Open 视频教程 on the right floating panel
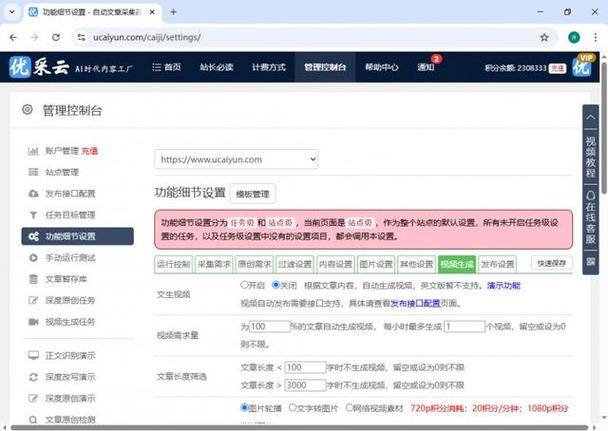This screenshot has height=431, width=608. click(590, 157)
